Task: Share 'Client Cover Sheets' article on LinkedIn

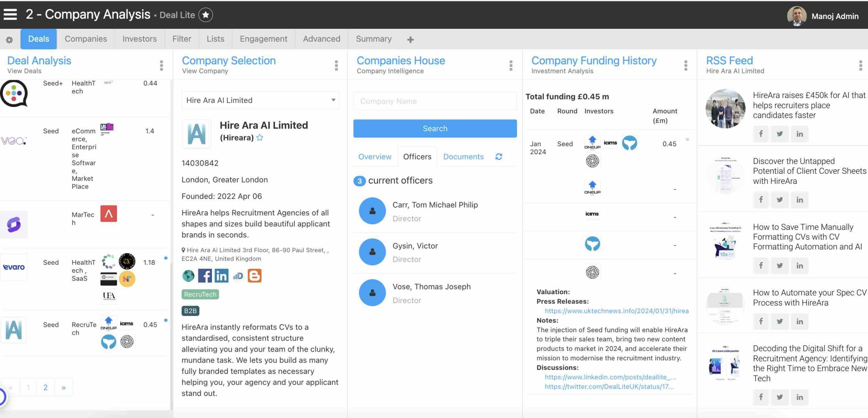Action: click(800, 200)
